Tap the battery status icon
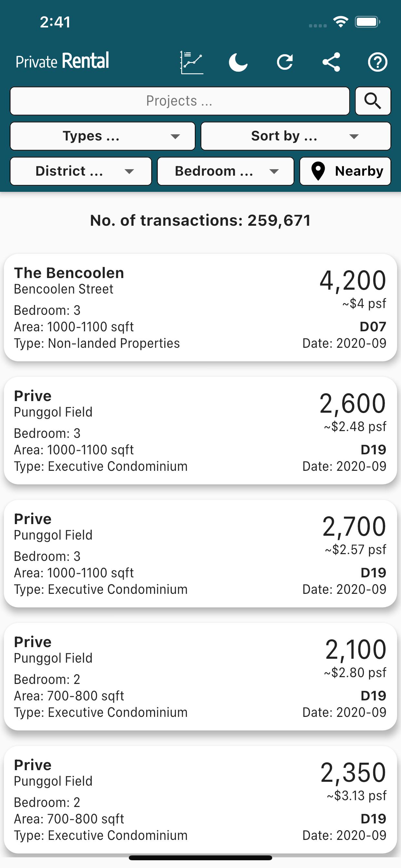Image resolution: width=401 pixels, height=868 pixels. coord(368,22)
